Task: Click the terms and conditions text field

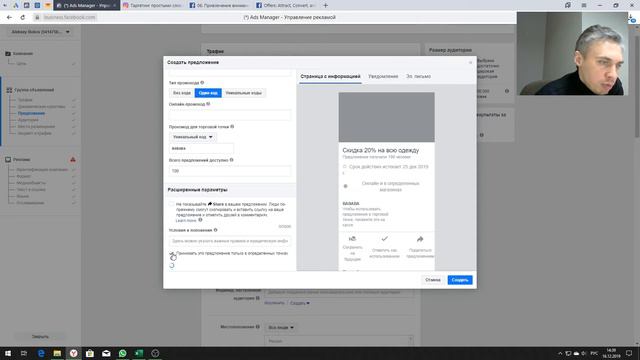Action: (230, 241)
